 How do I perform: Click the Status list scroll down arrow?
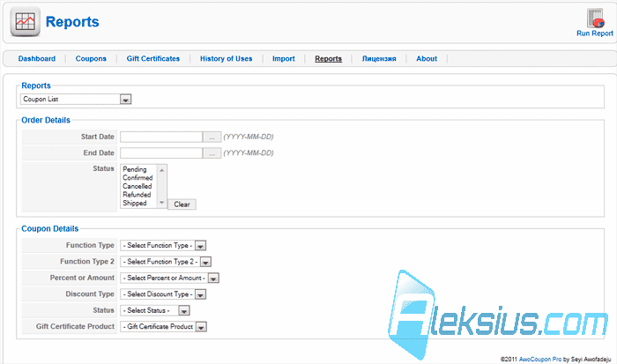[161, 203]
